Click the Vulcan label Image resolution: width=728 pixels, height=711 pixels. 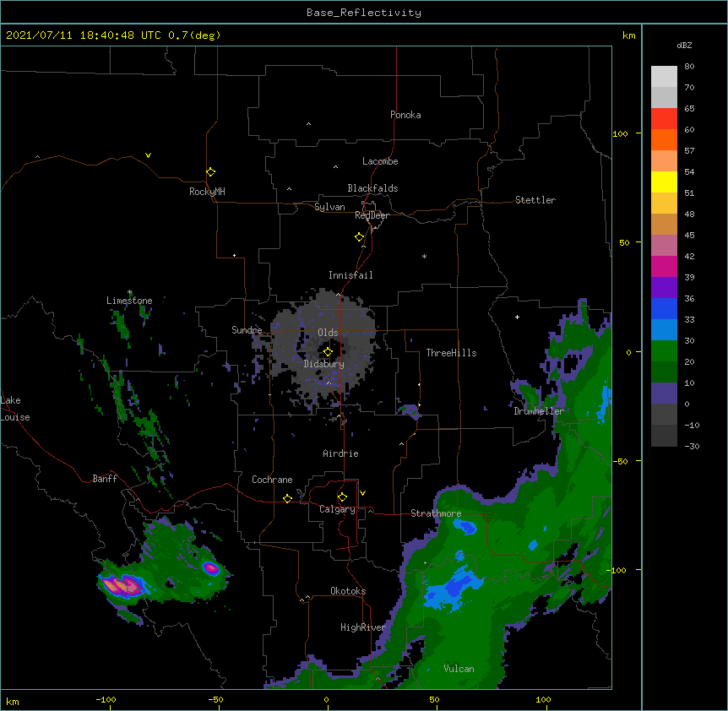[459, 668]
